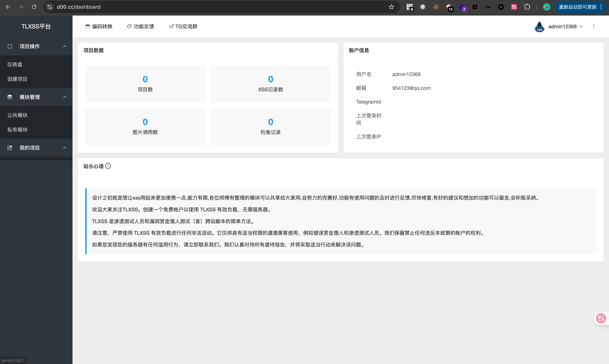The height and width of the screenshot is (364, 609).
Task: Open 公共模块 in sidebar
Action: (17, 115)
